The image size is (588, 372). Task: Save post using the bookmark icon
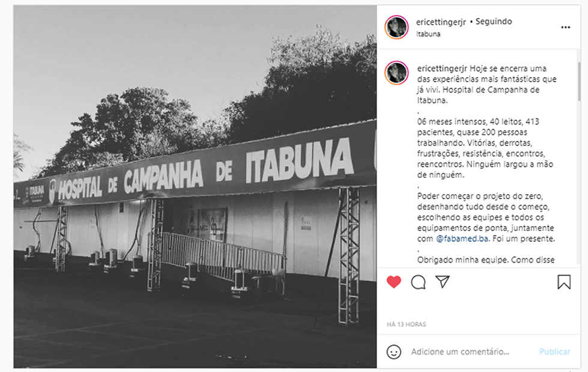[563, 282]
